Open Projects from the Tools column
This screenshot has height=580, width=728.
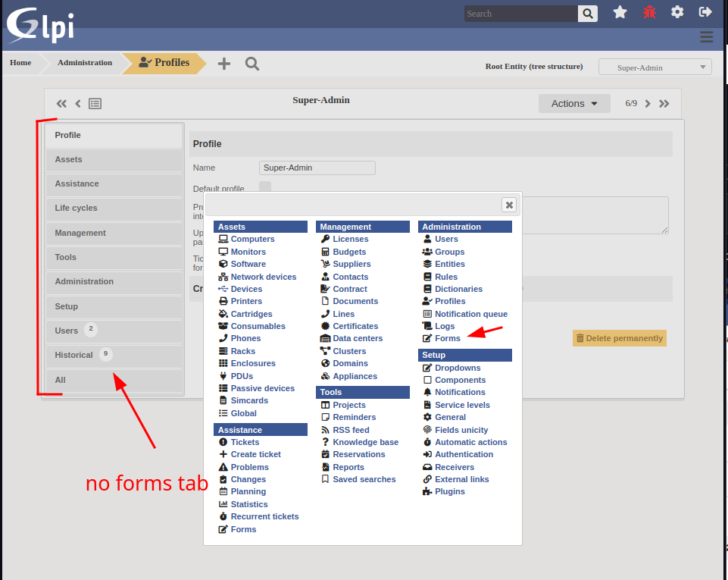pyautogui.click(x=348, y=405)
